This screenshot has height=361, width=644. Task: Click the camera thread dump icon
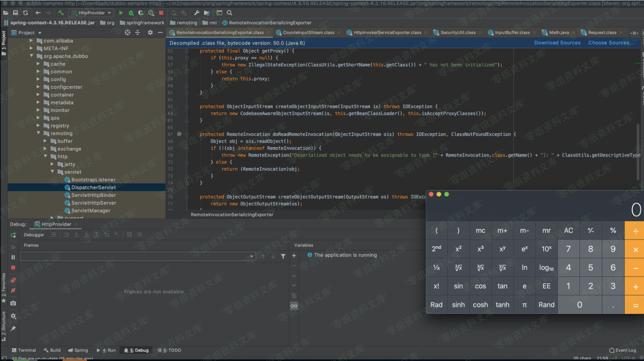(x=13, y=303)
